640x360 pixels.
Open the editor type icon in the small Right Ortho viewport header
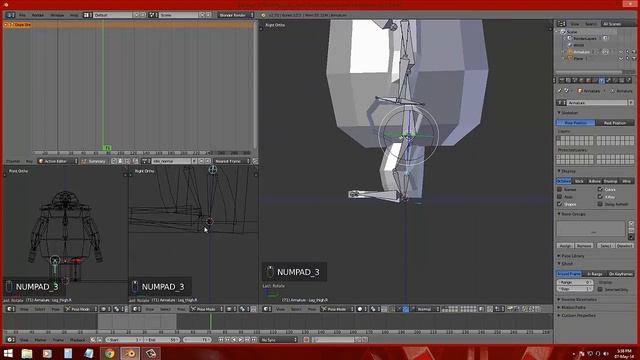click(135, 309)
